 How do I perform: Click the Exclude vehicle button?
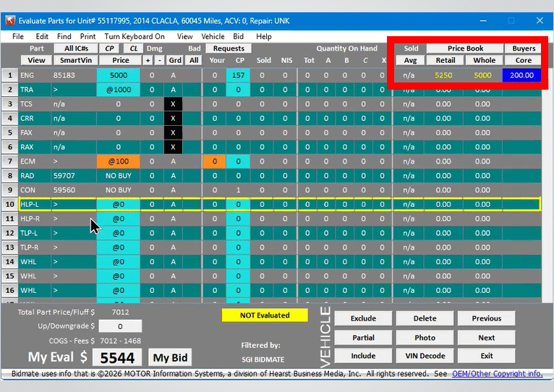(363, 318)
